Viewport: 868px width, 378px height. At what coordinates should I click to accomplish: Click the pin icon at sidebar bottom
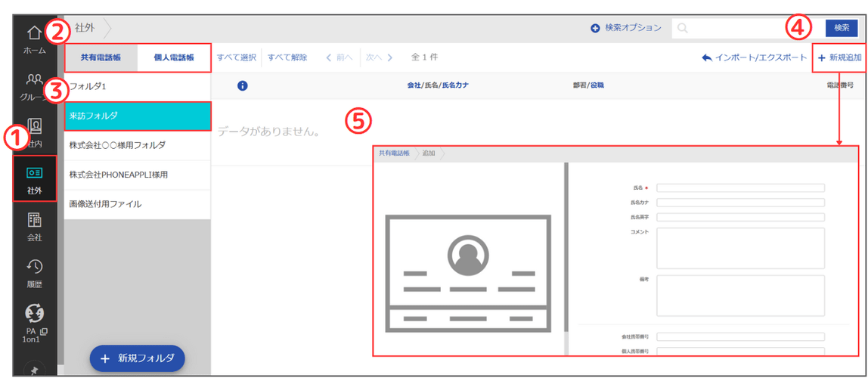pos(34,369)
